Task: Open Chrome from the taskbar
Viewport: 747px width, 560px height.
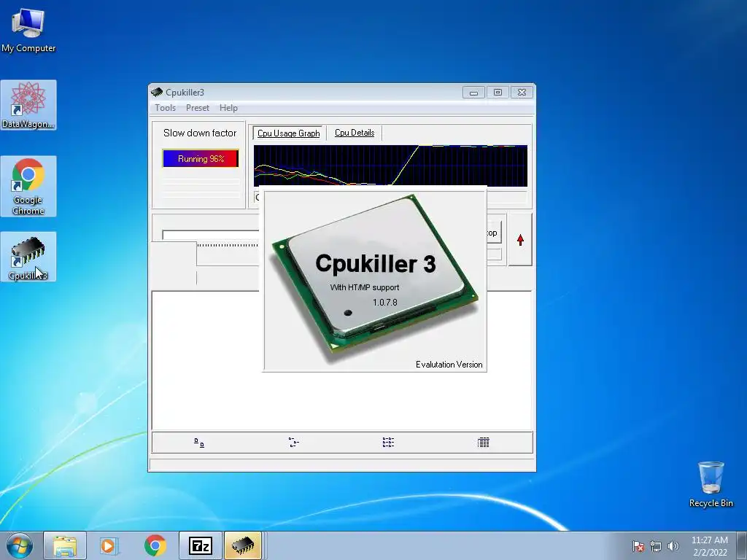Action: (x=155, y=545)
